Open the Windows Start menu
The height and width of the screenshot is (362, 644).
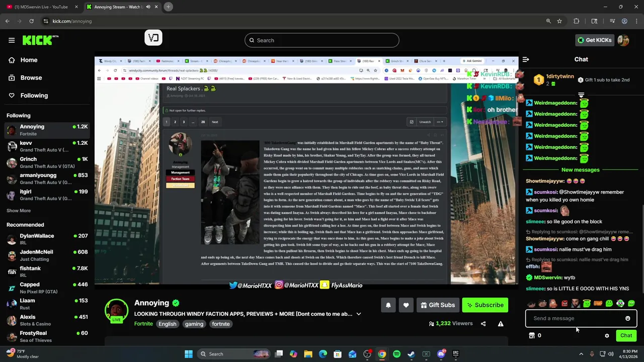click(x=188, y=354)
